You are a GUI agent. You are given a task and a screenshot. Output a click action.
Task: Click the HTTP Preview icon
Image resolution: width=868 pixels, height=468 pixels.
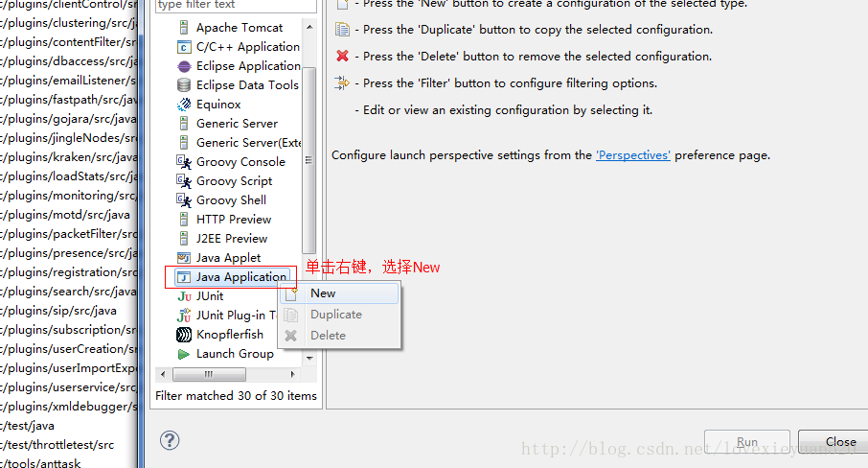coord(184,220)
